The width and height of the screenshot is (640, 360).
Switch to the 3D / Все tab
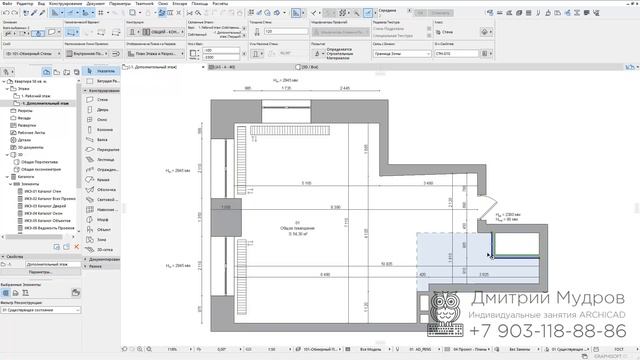click(307, 67)
